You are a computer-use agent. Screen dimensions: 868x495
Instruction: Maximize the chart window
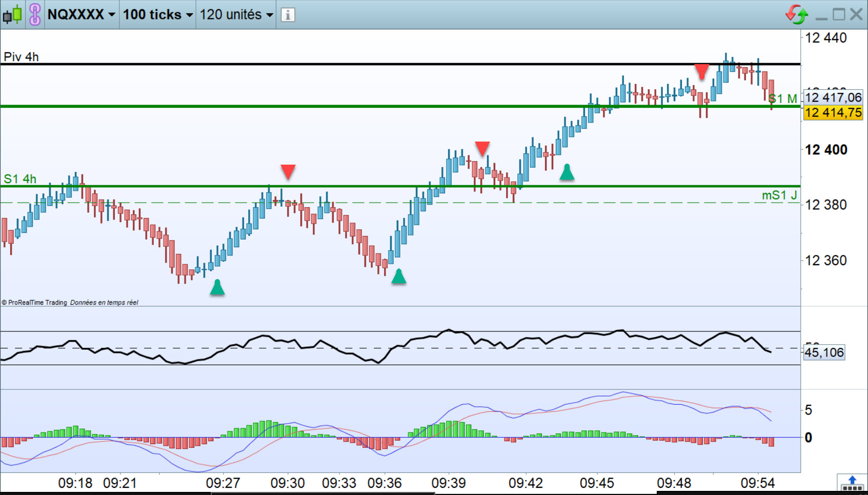pyautogui.click(x=839, y=14)
